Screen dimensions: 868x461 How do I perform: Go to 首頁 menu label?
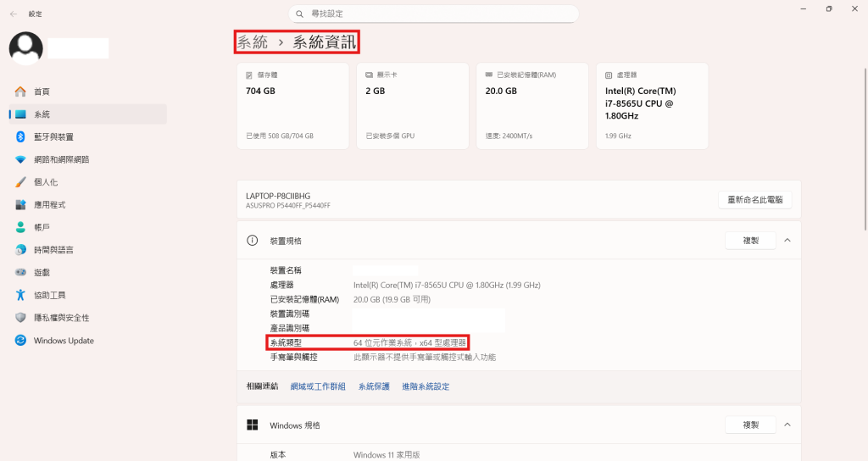(42, 92)
